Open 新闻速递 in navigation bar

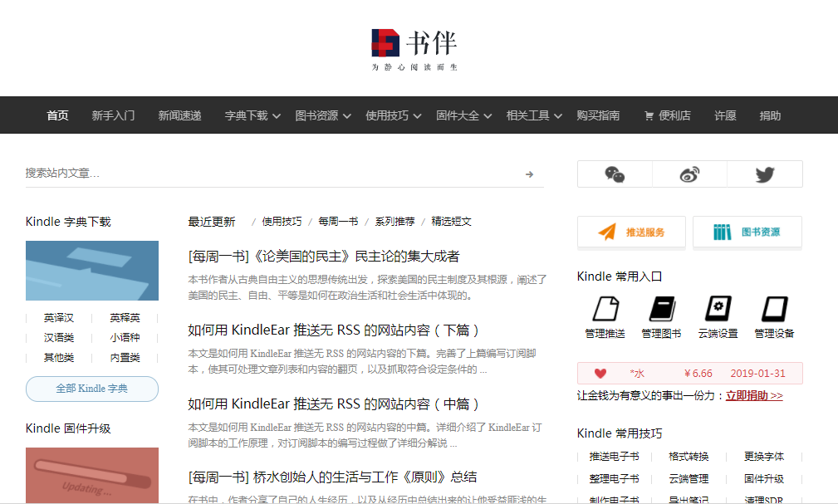click(x=179, y=115)
